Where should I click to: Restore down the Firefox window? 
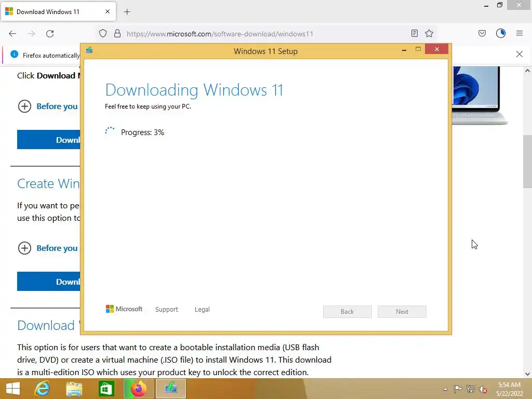[500, 5]
